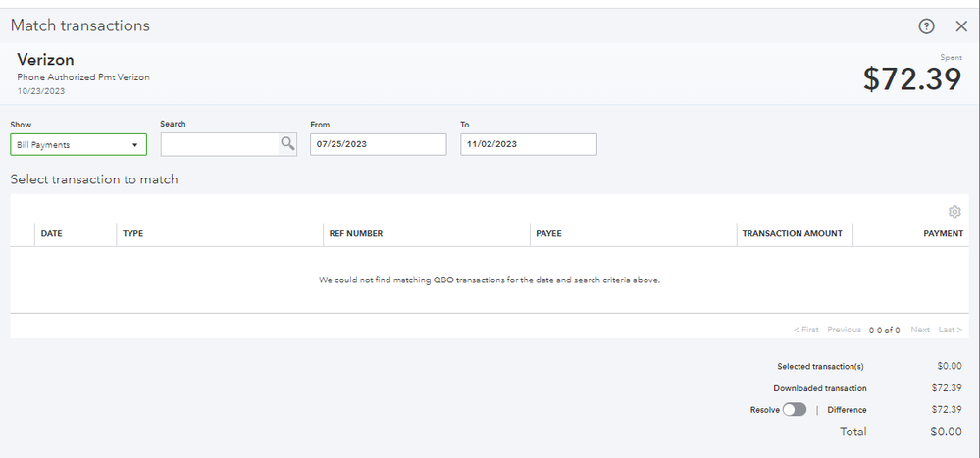Edit the To date 11/02/2023 field
This screenshot has width=980, height=458.
[x=529, y=144]
